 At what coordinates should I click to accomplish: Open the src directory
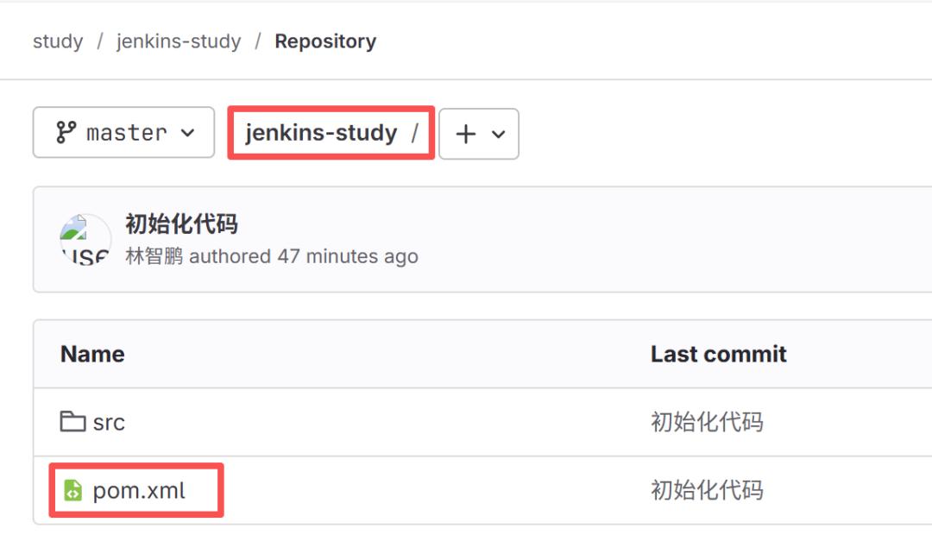(107, 422)
